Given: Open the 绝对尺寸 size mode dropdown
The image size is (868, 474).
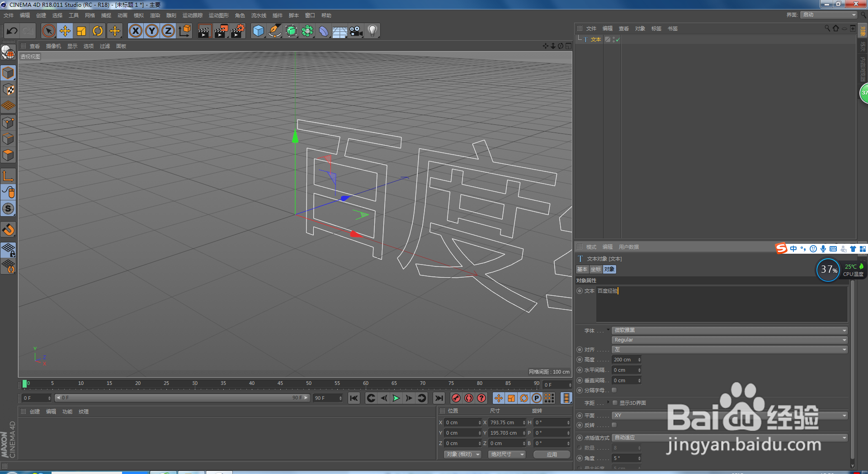Looking at the screenshot, I should pos(507,454).
